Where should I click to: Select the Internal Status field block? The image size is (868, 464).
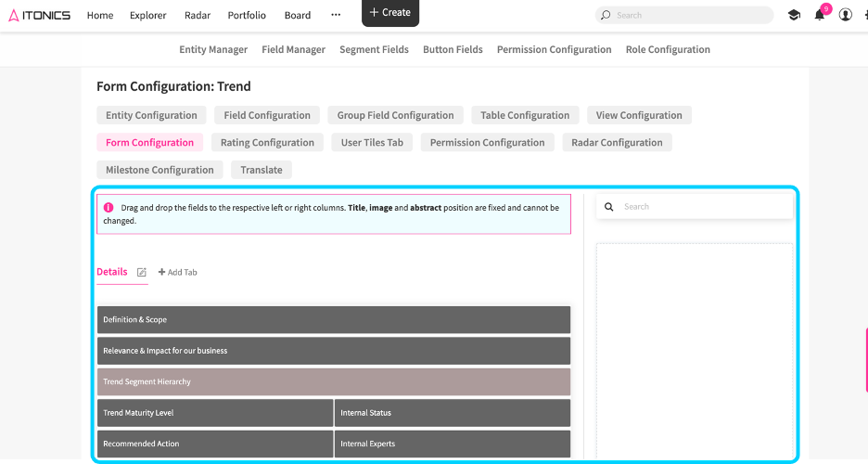point(453,413)
